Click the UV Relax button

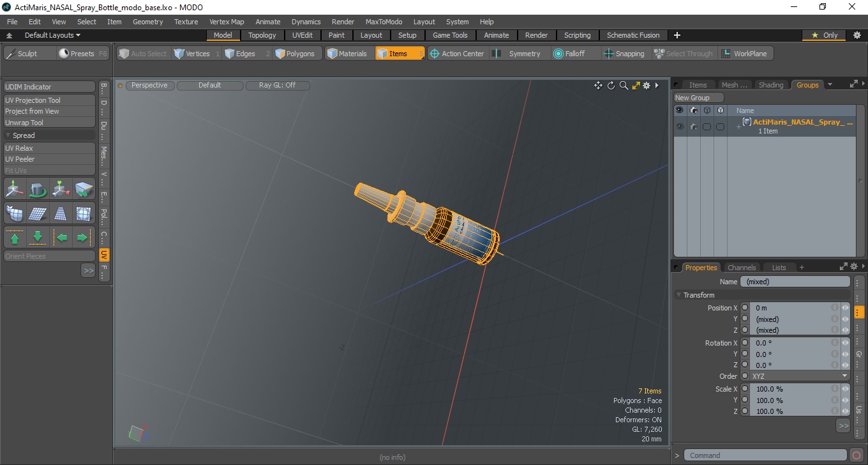(x=49, y=148)
